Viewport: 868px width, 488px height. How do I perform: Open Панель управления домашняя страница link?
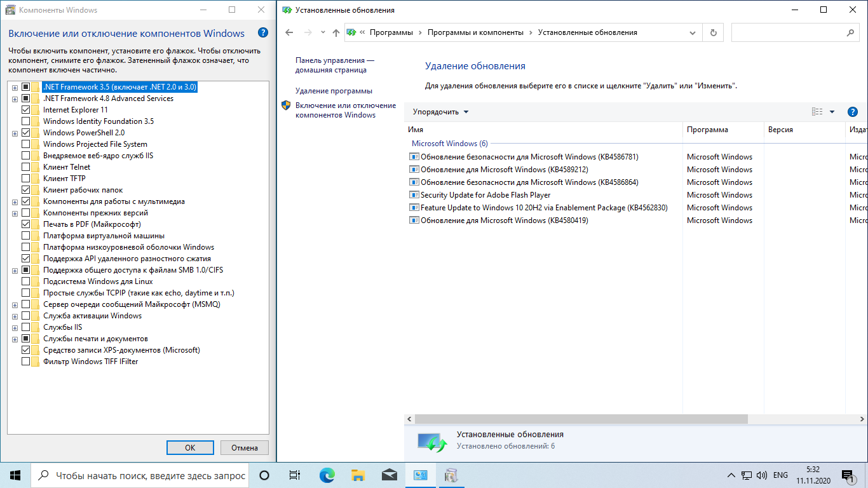(x=335, y=65)
